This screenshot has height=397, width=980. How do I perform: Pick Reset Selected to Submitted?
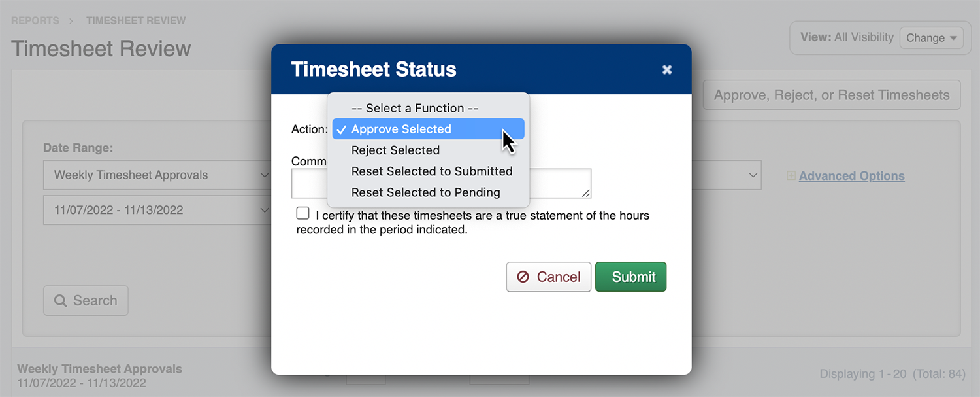(x=431, y=171)
